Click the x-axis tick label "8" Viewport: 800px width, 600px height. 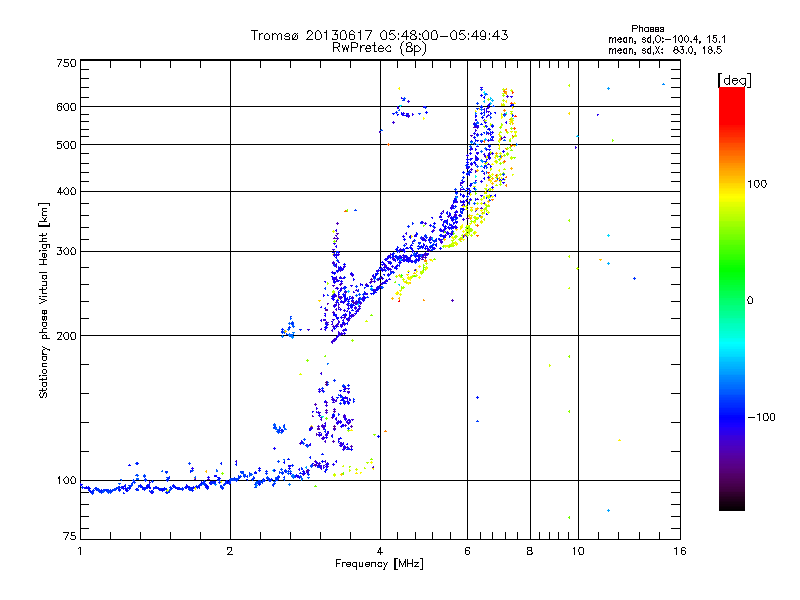point(530,551)
